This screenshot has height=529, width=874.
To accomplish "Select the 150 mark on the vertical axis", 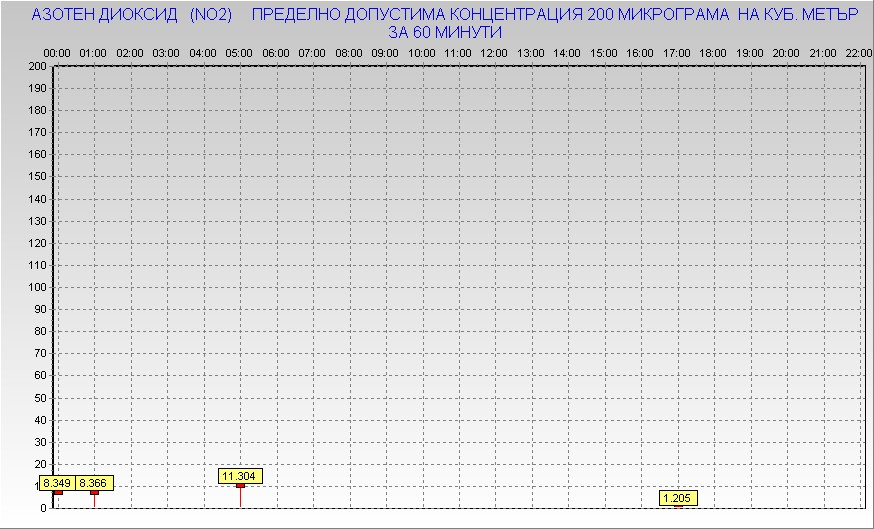I will coord(37,177).
